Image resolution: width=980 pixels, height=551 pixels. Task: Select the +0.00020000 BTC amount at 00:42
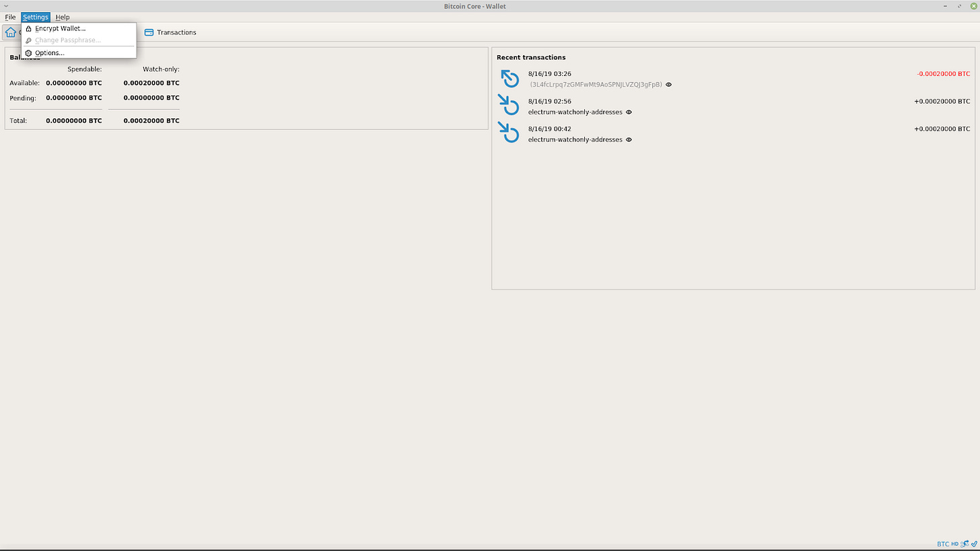click(x=942, y=129)
